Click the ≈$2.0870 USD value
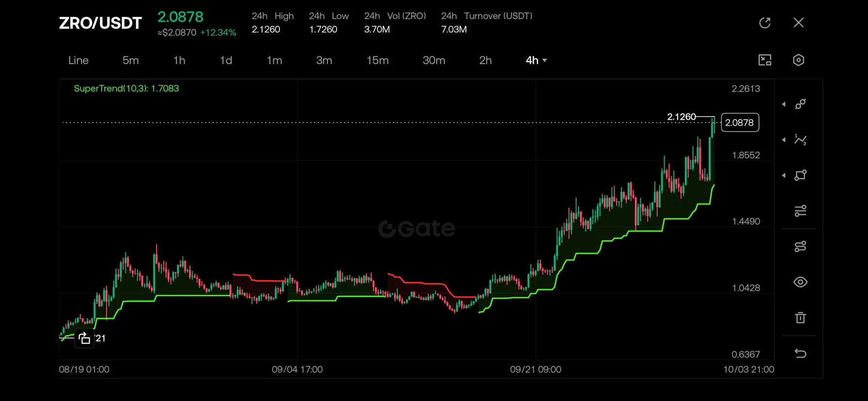 coord(177,32)
